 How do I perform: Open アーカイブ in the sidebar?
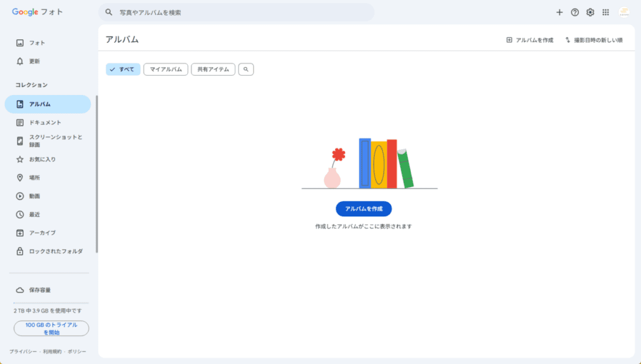point(42,233)
